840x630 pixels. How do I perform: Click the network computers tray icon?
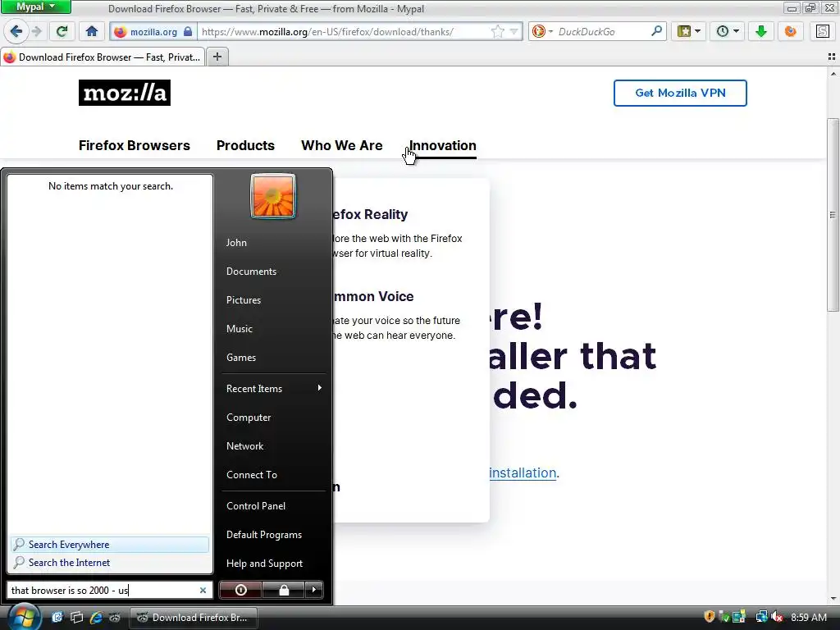tap(761, 617)
